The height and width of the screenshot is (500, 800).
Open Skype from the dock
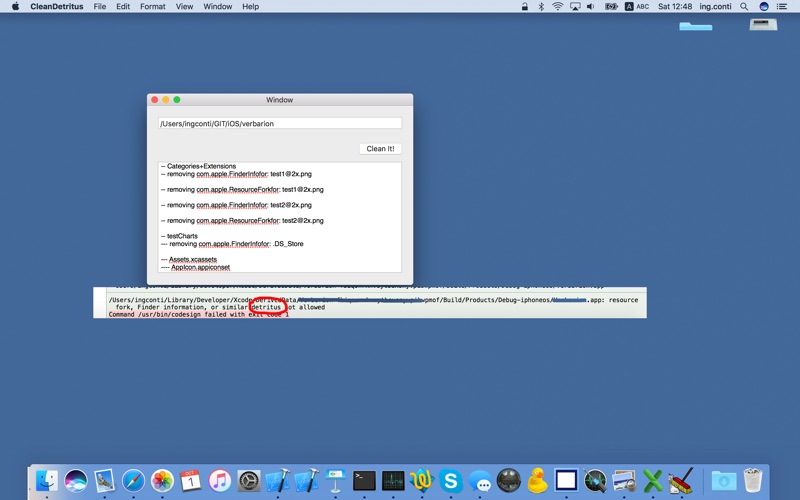click(451, 481)
